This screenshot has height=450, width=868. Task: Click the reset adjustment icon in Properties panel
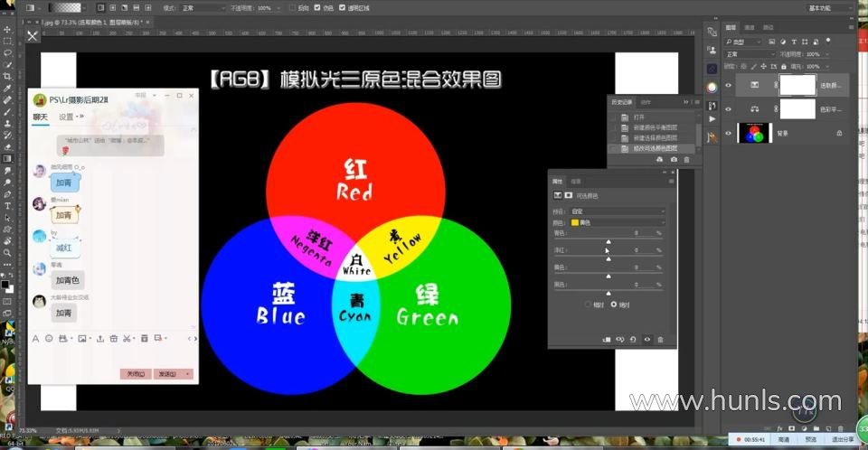pyautogui.click(x=633, y=339)
